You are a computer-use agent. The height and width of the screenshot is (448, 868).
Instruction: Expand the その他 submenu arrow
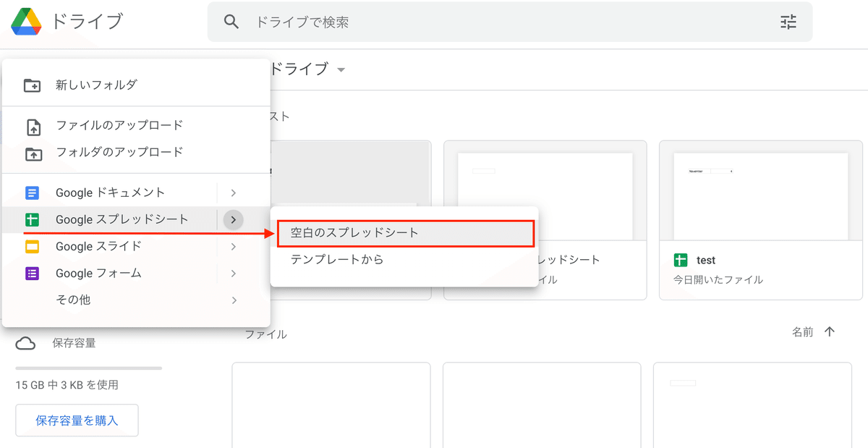(x=233, y=300)
